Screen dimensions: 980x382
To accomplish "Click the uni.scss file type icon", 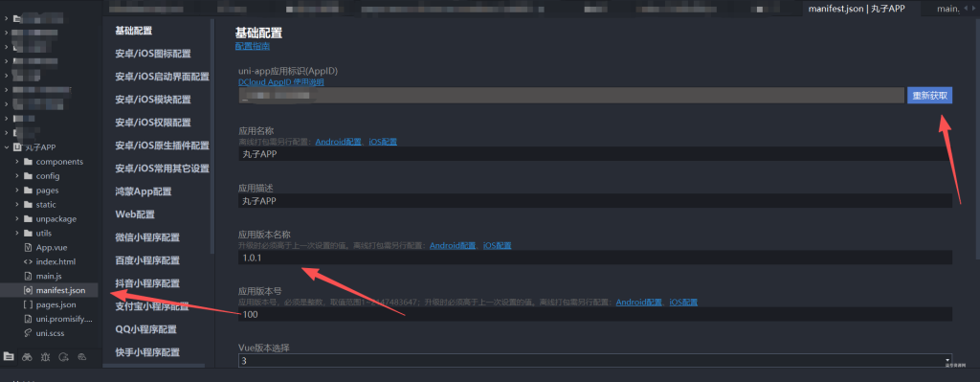I will tap(28, 333).
